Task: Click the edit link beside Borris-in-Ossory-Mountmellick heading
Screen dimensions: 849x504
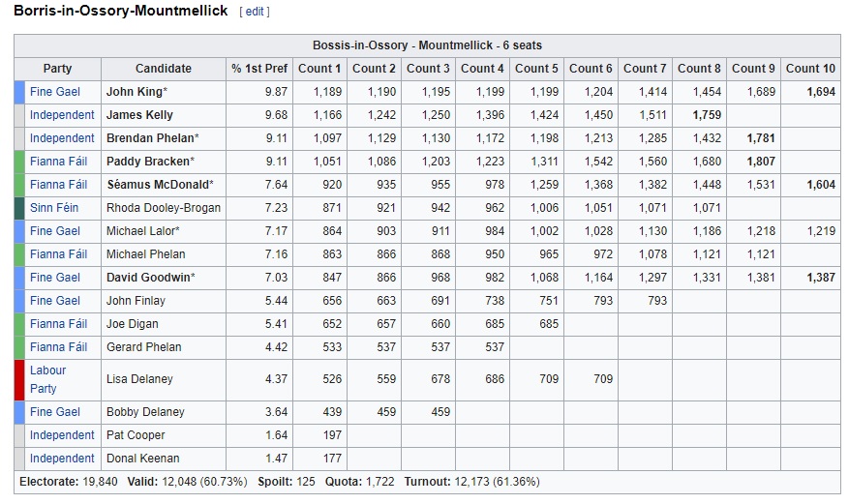Action: pos(255,12)
